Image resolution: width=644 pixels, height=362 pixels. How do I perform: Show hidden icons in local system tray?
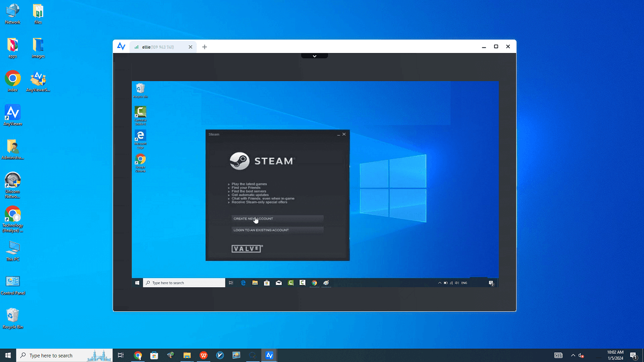[x=573, y=355]
